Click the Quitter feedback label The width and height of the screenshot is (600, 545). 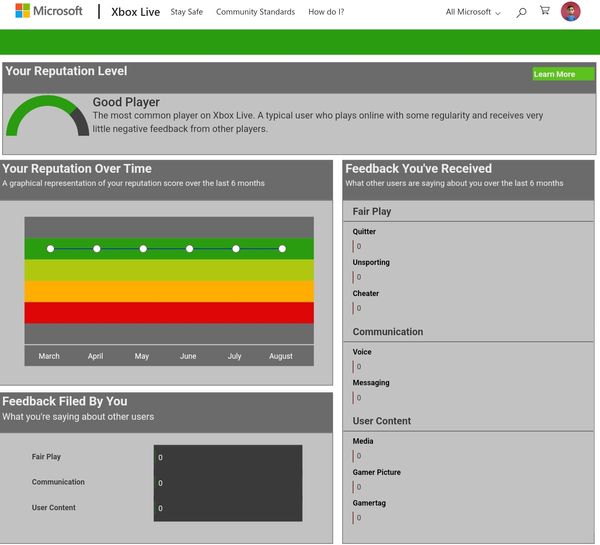click(364, 231)
